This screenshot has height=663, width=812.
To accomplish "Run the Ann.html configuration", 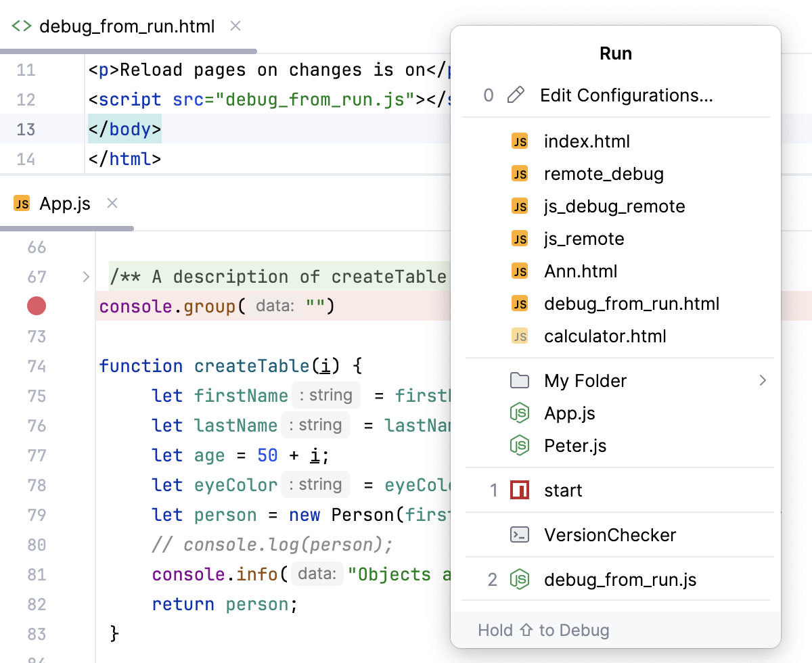I will pos(581,271).
